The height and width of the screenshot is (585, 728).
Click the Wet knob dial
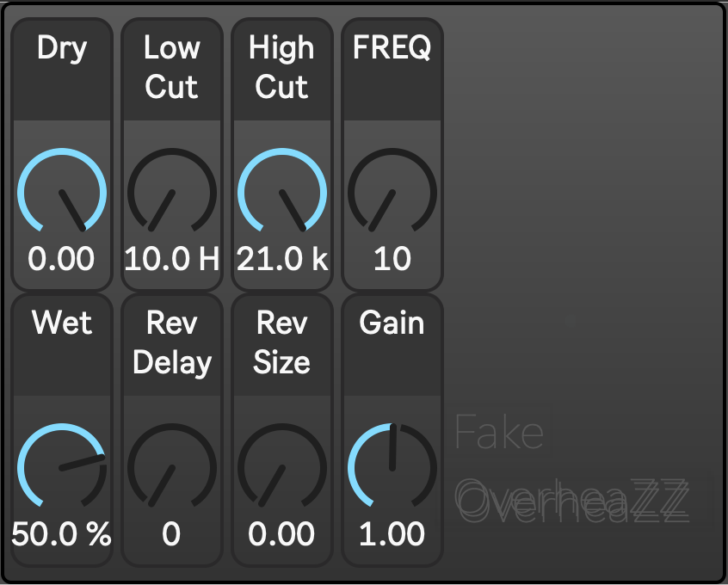tap(62, 467)
